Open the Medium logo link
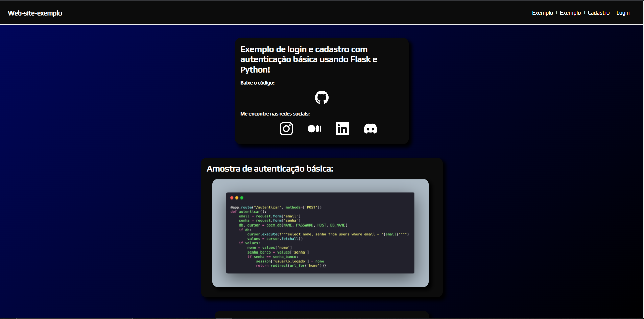 click(x=314, y=129)
